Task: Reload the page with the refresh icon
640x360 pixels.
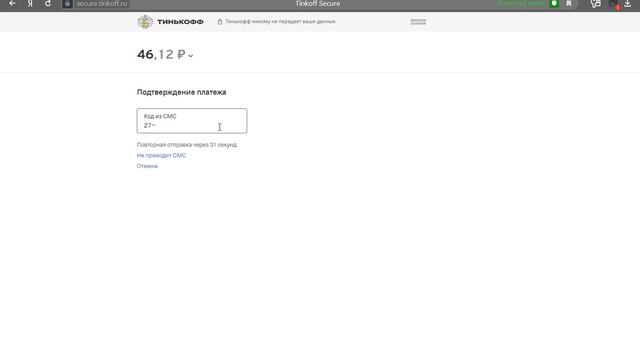Action: (x=48, y=3)
